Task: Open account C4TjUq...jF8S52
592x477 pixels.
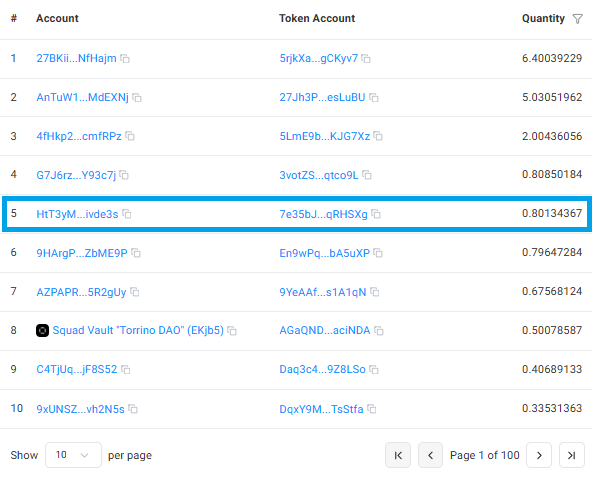Action: 77,369
